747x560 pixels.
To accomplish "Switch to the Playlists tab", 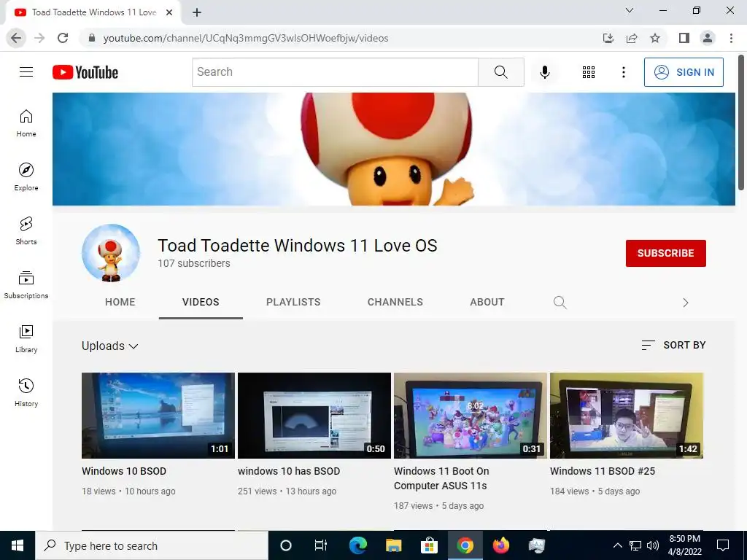I will pos(293,302).
